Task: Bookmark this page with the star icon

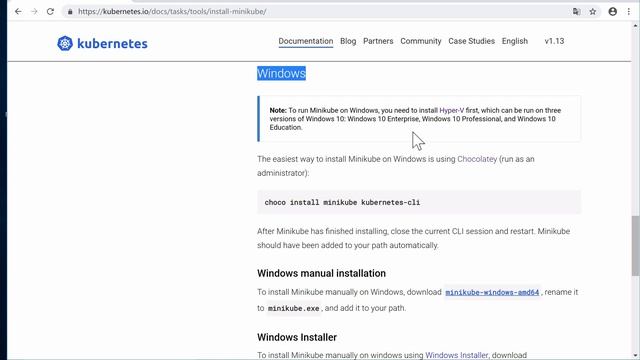Action: coord(593,11)
